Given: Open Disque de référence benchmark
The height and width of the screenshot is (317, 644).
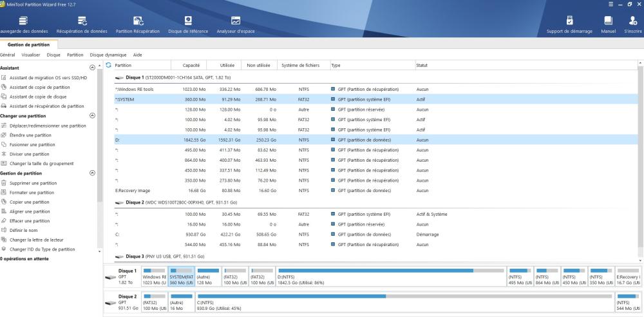Looking at the screenshot, I should 187,24.
